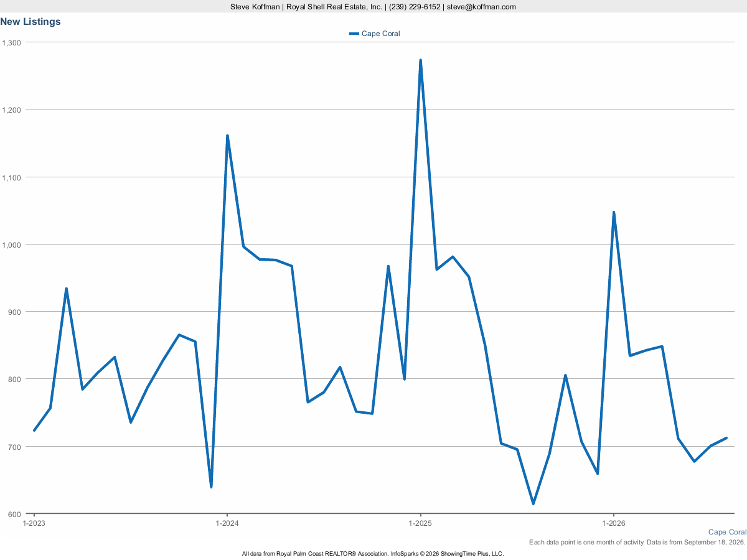Select the 1-2024 x-axis label
The width and height of the screenshot is (747, 560).
tap(227, 523)
